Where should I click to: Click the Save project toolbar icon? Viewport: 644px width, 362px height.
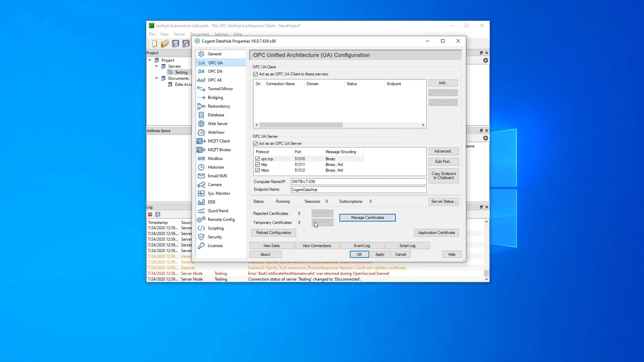[175, 43]
